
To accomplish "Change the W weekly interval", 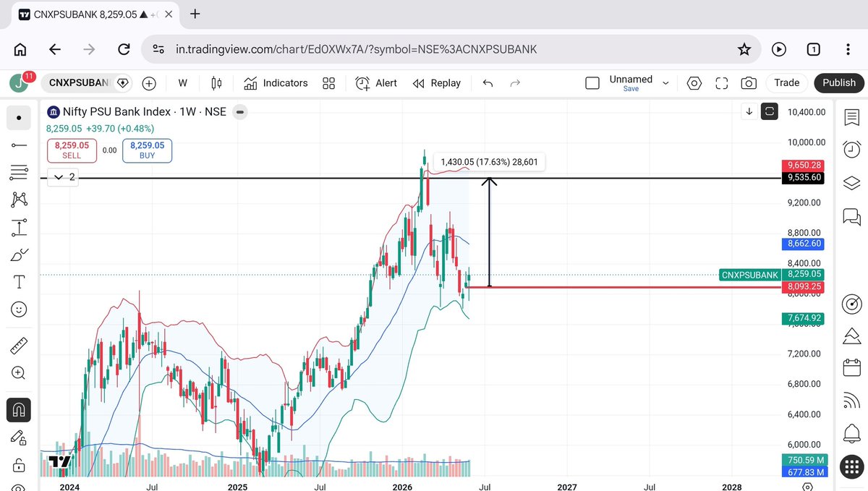I will (183, 83).
